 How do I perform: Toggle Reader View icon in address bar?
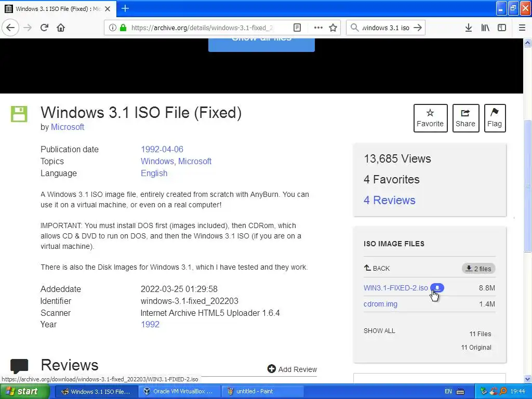[x=297, y=28]
